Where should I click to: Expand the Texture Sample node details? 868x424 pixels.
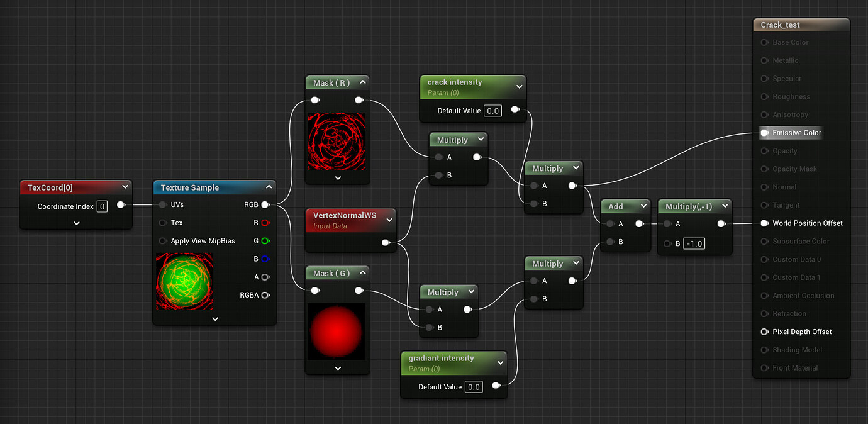click(214, 318)
